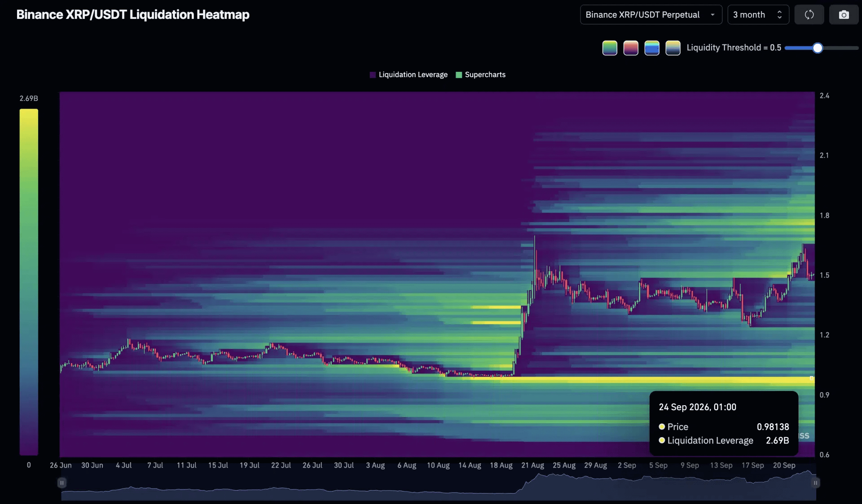
Task: Select the red-purple color scheme swatch
Action: click(631, 48)
